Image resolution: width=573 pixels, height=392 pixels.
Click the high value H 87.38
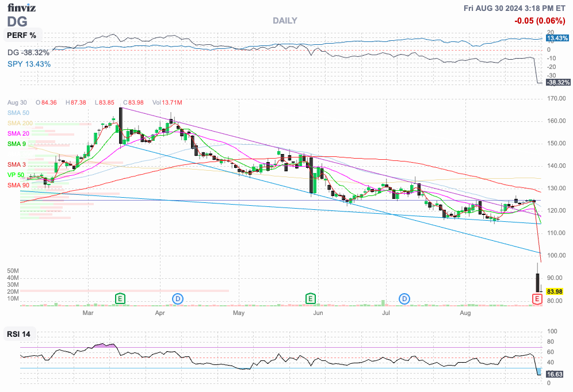(x=75, y=102)
